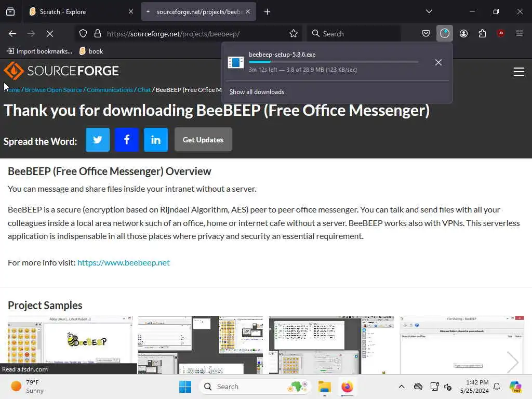Open a new browser tab

coord(267,12)
